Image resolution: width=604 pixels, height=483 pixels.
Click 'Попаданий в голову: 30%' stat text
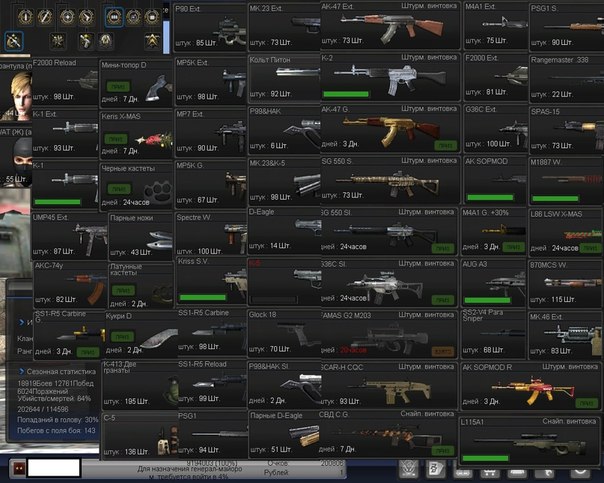click(x=58, y=419)
